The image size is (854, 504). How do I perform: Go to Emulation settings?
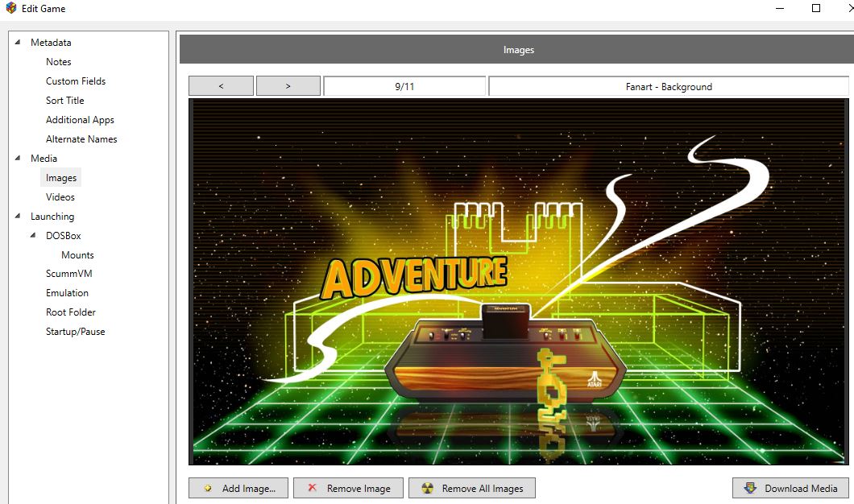coord(67,293)
